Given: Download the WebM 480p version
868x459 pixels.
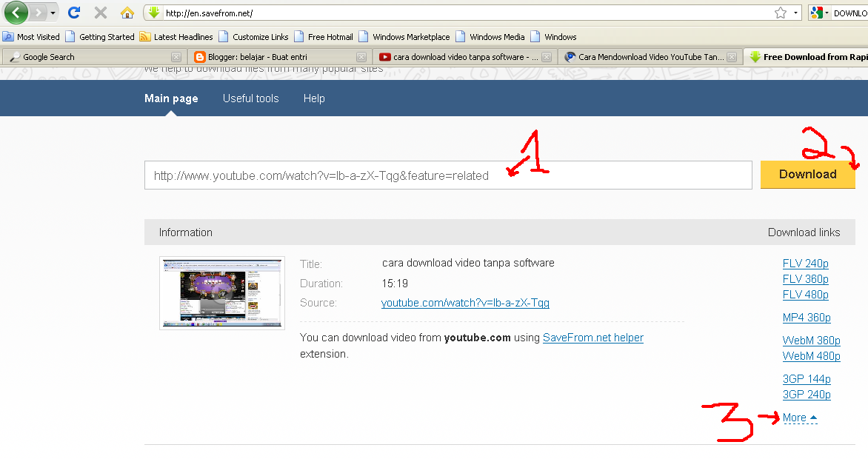Looking at the screenshot, I should (x=812, y=356).
